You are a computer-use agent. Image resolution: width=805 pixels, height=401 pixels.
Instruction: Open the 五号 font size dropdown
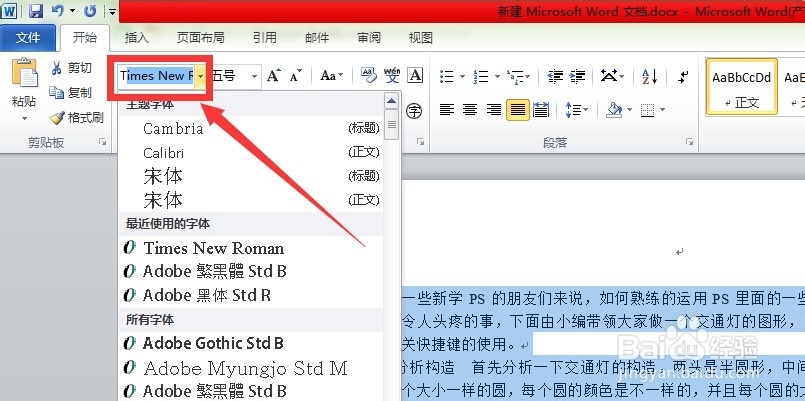254,77
